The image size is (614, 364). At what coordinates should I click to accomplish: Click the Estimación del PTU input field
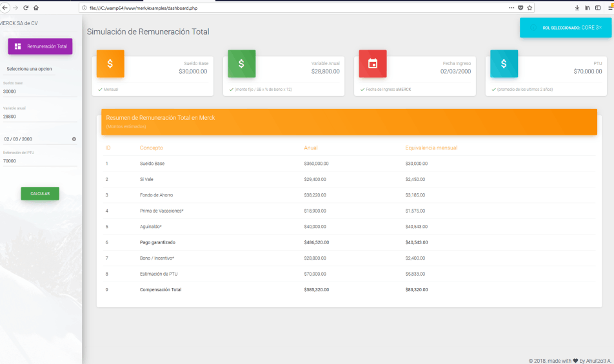pyautogui.click(x=39, y=161)
